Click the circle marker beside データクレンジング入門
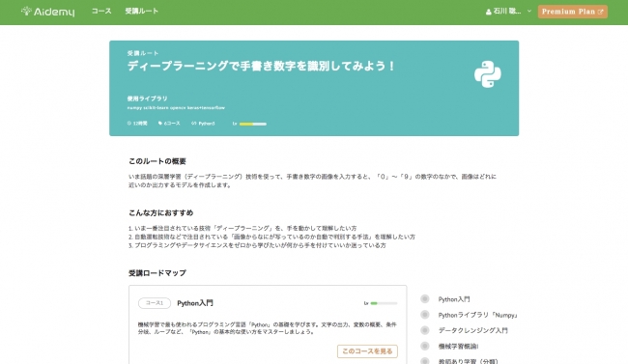The height and width of the screenshot is (364, 628). click(x=425, y=330)
